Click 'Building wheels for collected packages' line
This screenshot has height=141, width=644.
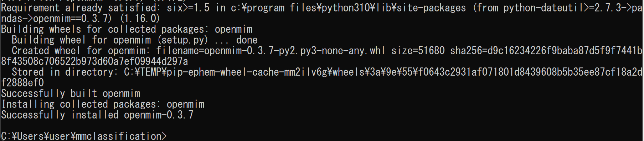click(x=127, y=29)
